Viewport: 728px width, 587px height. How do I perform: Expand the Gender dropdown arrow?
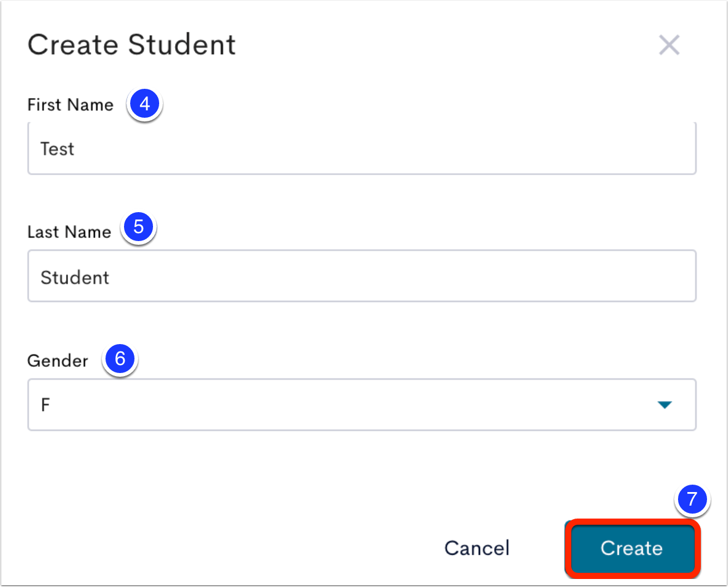665,404
